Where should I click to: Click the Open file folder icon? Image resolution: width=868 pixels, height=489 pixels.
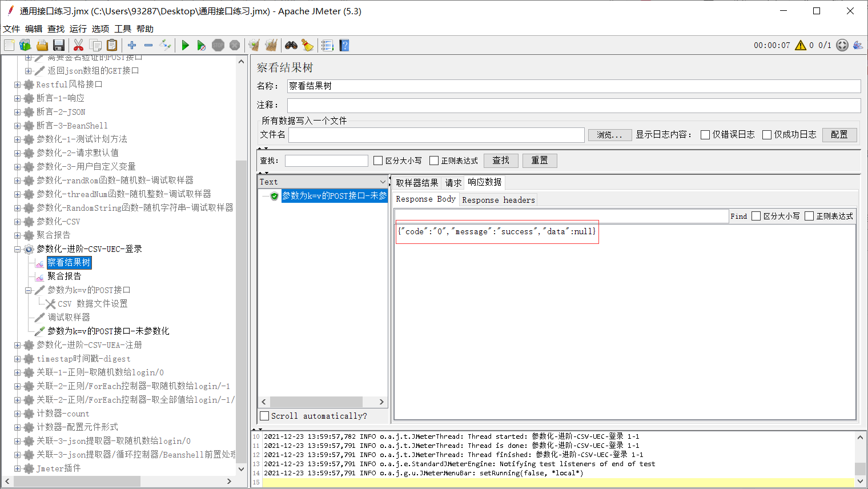42,45
